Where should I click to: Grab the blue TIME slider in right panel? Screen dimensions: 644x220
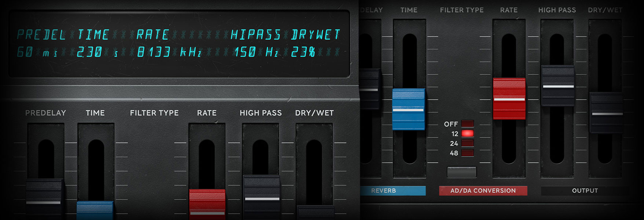[409, 109]
